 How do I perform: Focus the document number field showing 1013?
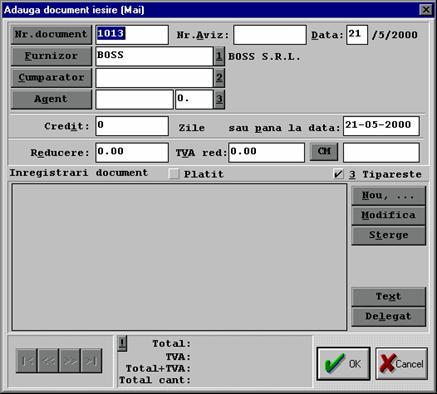[132, 35]
